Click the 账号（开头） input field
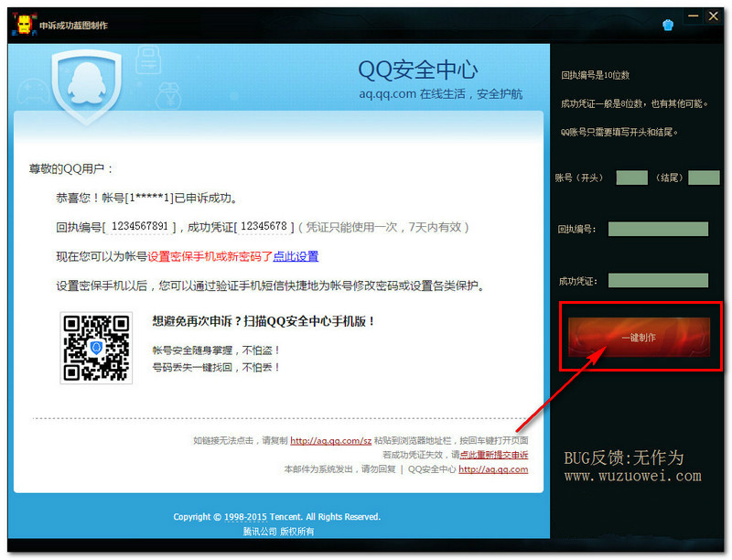The width and height of the screenshot is (732, 560). point(631,178)
